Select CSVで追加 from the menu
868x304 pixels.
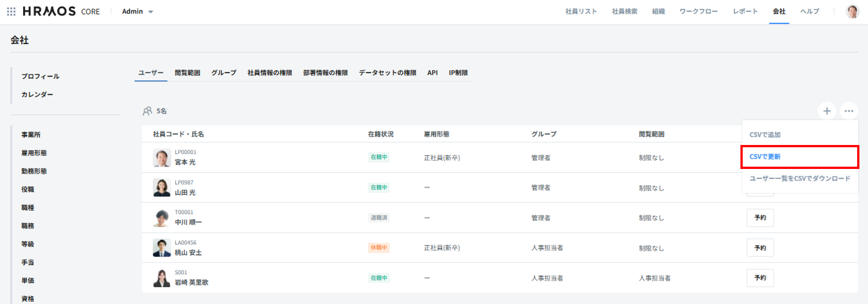point(765,135)
